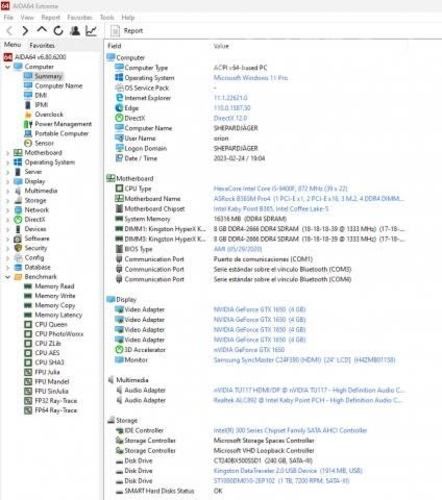Click the Forward navigation arrow

pos(25,31)
